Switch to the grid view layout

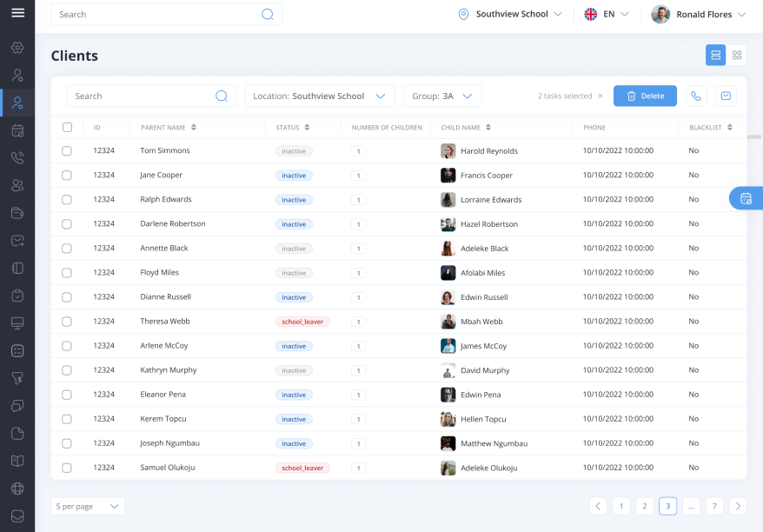737,55
